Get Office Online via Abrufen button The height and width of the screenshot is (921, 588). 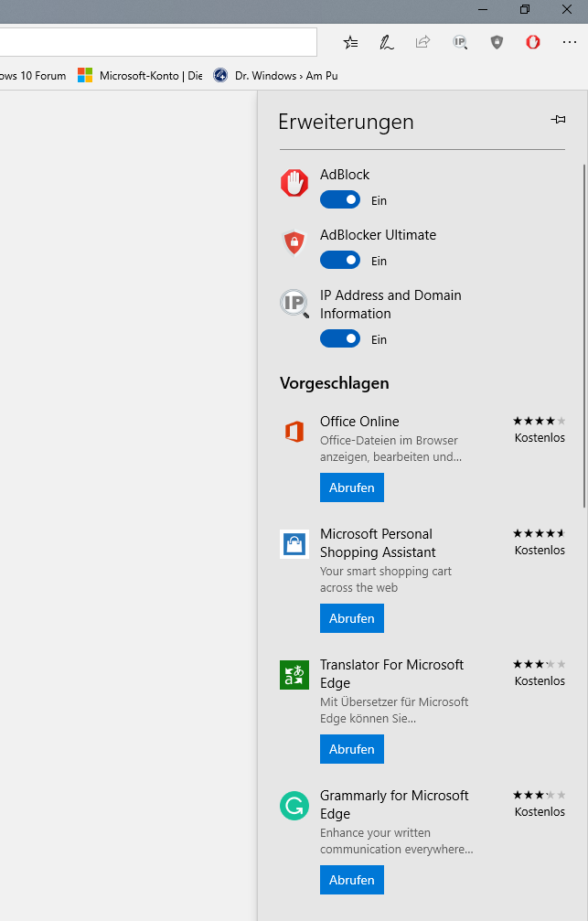click(352, 488)
